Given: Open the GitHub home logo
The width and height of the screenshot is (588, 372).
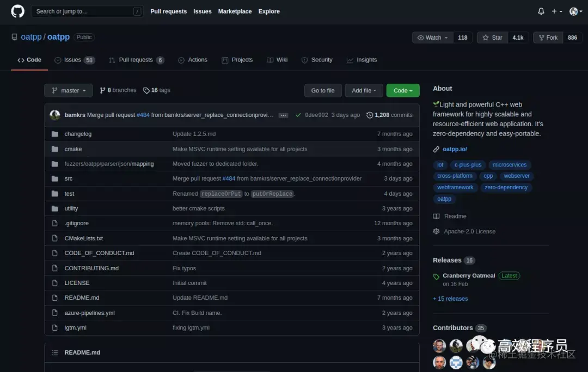Looking at the screenshot, I should 17,11.
